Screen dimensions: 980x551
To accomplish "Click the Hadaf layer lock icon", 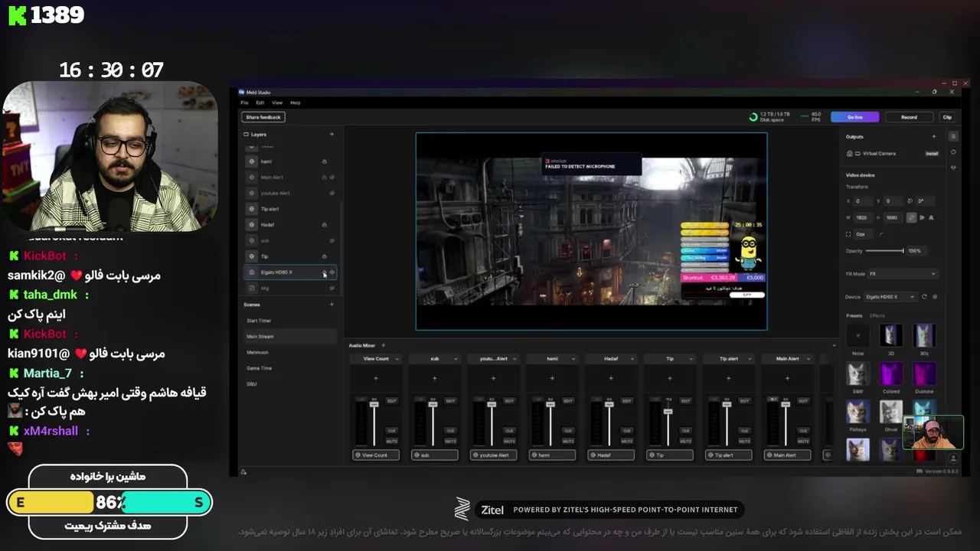I will pos(325,225).
